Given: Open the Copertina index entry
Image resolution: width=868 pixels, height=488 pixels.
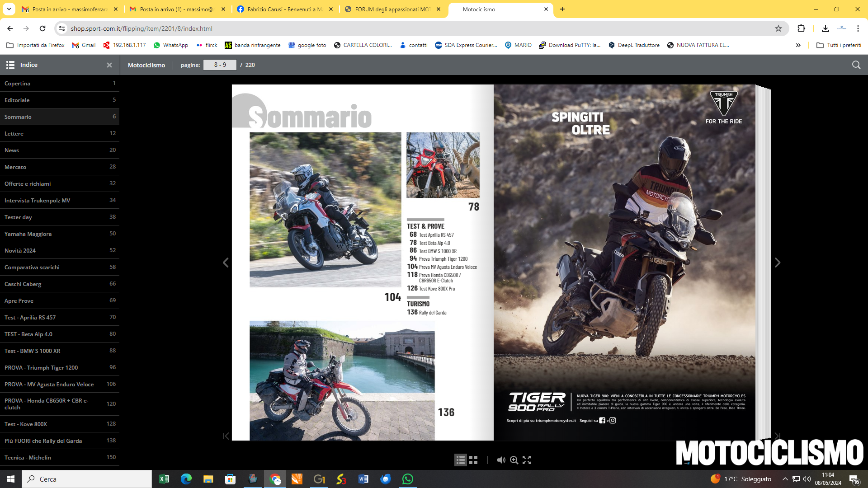Looking at the screenshot, I should [x=60, y=83].
